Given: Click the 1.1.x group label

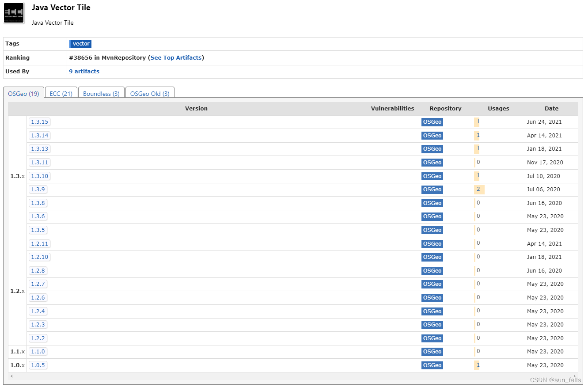Looking at the screenshot, I should 18,351.
